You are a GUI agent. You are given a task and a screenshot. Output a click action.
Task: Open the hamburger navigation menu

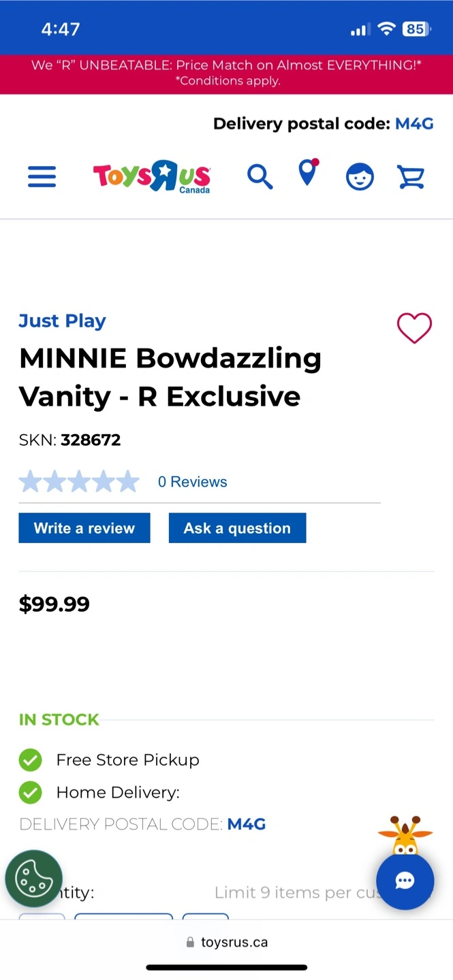42,177
